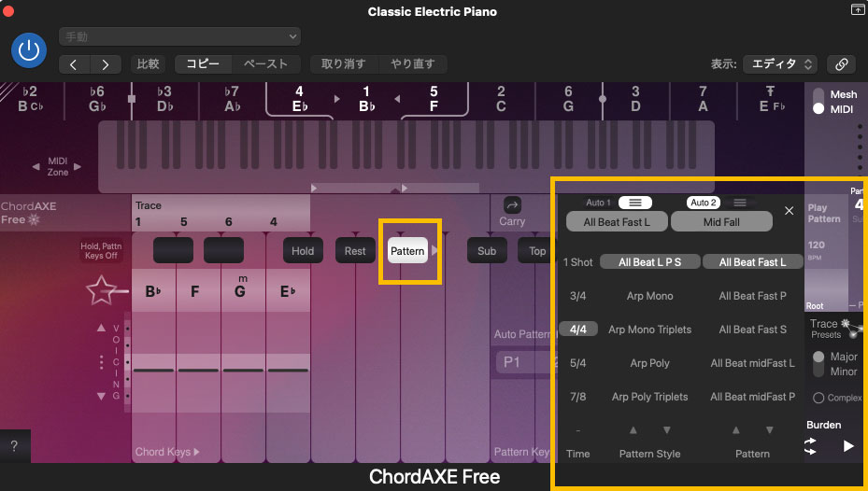Open the Trace Presets icon
This screenshot has height=491, width=868.
click(852, 328)
